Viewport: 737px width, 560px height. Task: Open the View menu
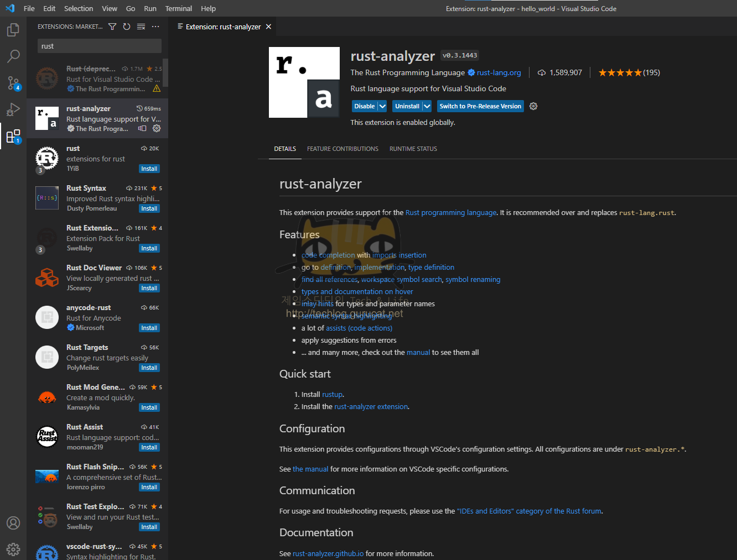110,8
